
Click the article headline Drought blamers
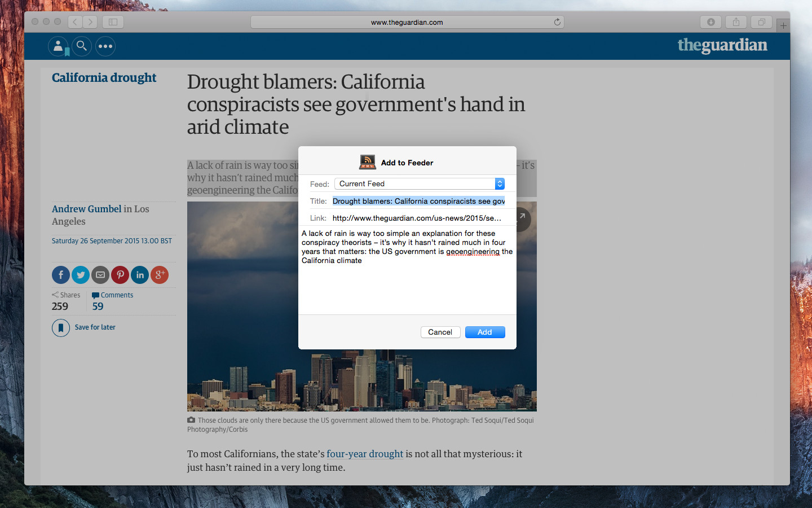(x=356, y=104)
